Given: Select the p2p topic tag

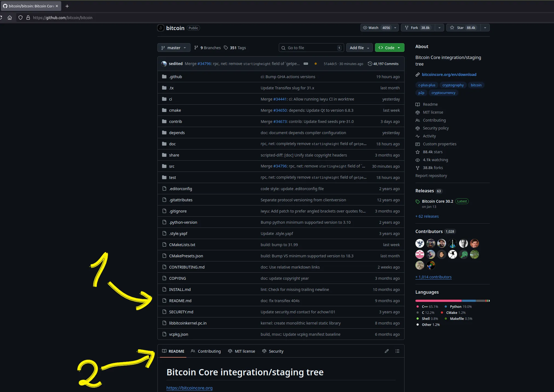Looking at the screenshot, I should click(421, 93).
